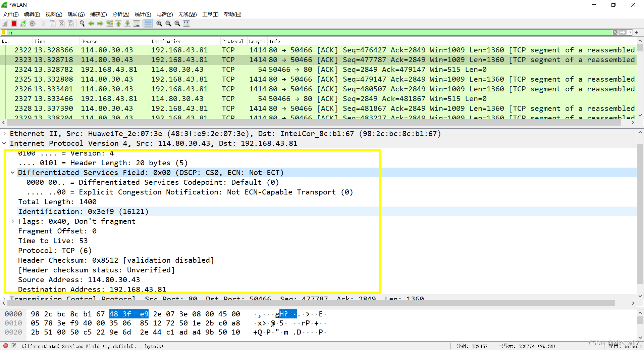Go to previous packet green left arrow
The image size is (644, 350).
(91, 24)
